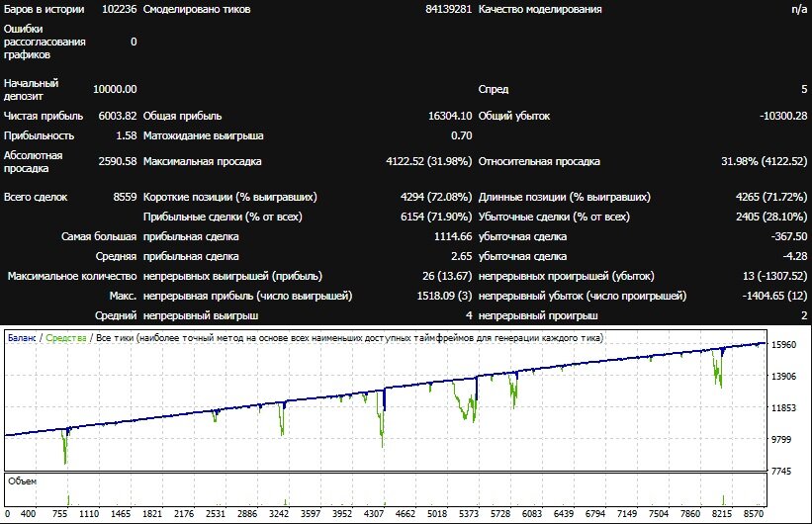Click average consecutive losses value 2
This screenshot has height=524, width=812.
[804, 315]
